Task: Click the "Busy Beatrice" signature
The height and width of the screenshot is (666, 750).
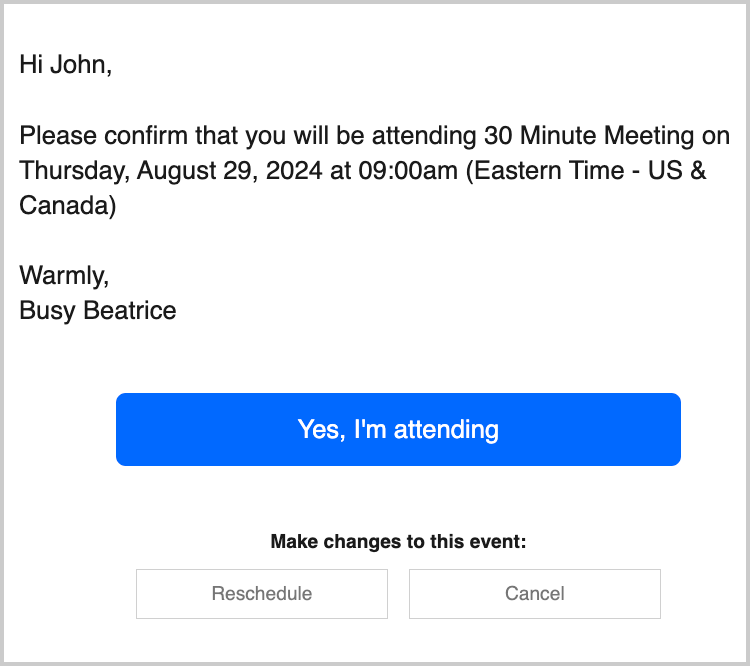Action: coord(98,310)
